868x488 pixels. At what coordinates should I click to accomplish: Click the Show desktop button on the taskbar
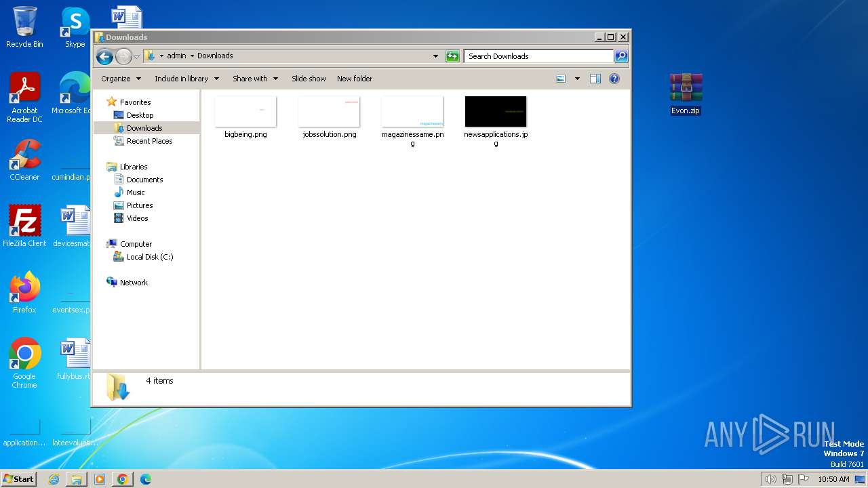coord(861,479)
